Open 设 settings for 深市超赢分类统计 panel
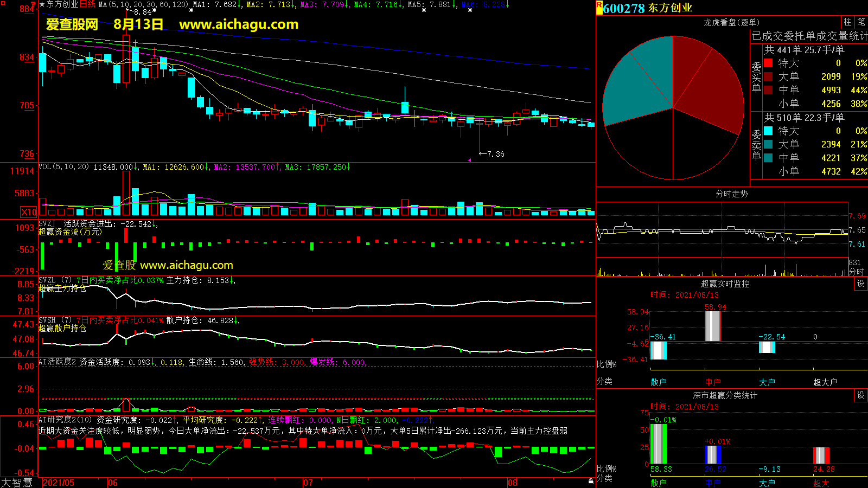This screenshot has height=488, width=868. click(860, 395)
